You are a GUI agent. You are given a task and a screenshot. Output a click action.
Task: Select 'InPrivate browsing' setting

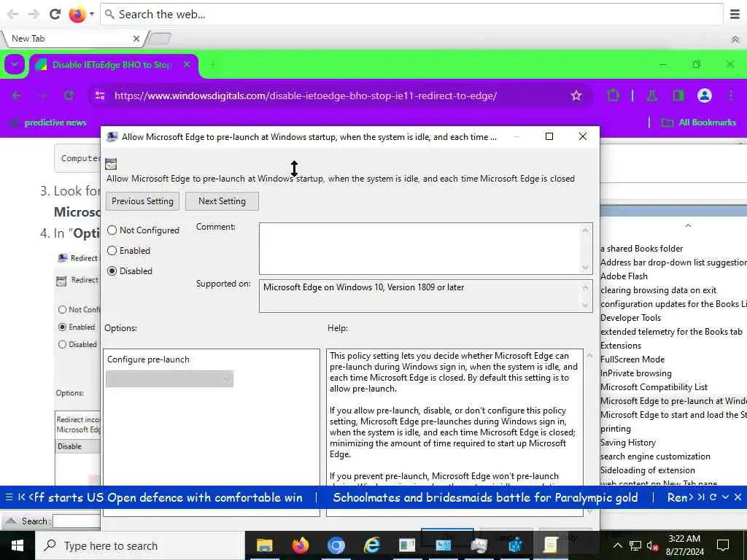coord(636,373)
